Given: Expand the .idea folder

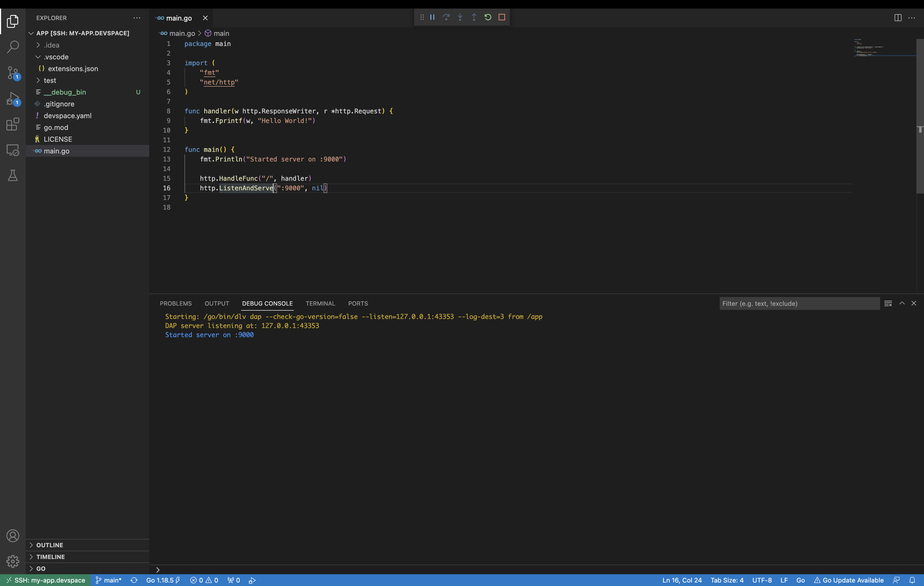Looking at the screenshot, I should click(51, 45).
